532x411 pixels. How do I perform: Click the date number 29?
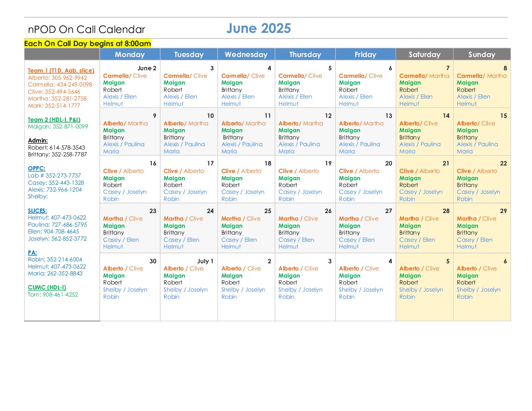504,211
